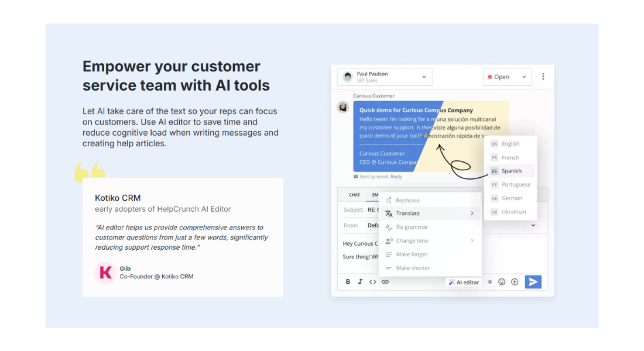This screenshot has height=351, width=644.
Task: Select Make longer in AI editor menu
Action: (412, 254)
